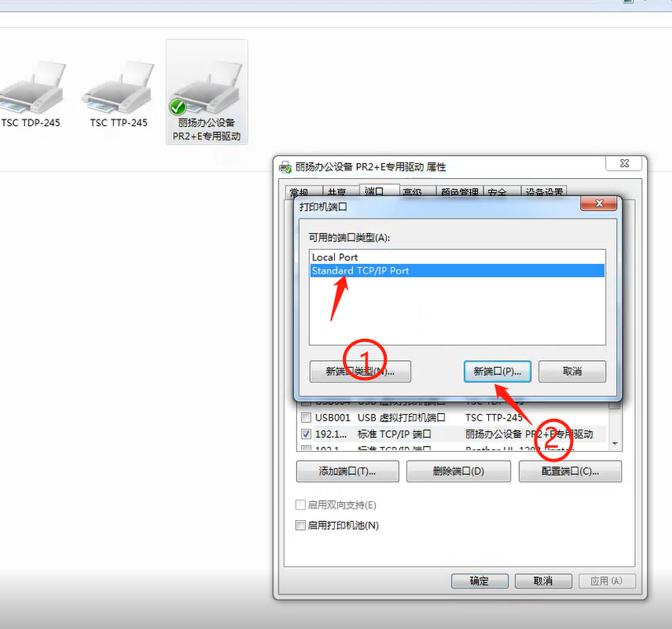Choose Local Port in port type list

point(457,257)
